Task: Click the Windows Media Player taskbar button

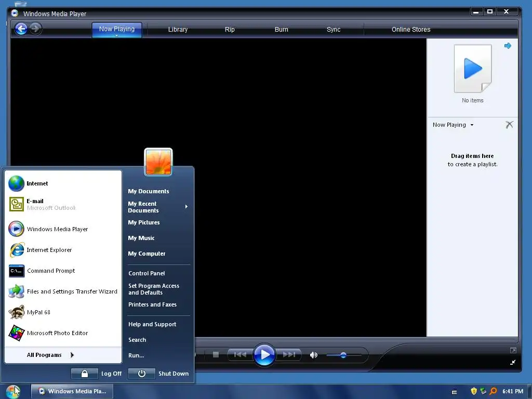Action: (72, 391)
